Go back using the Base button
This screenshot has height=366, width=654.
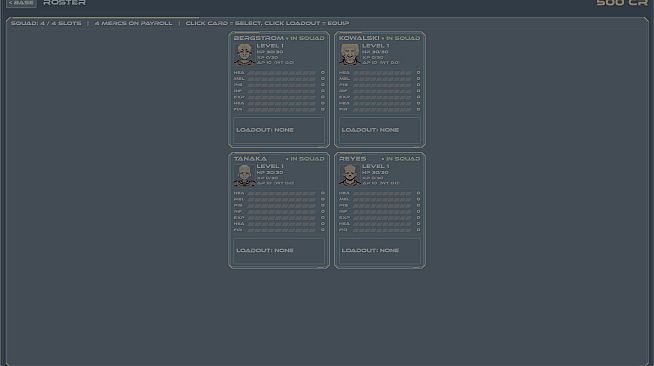(21, 3)
